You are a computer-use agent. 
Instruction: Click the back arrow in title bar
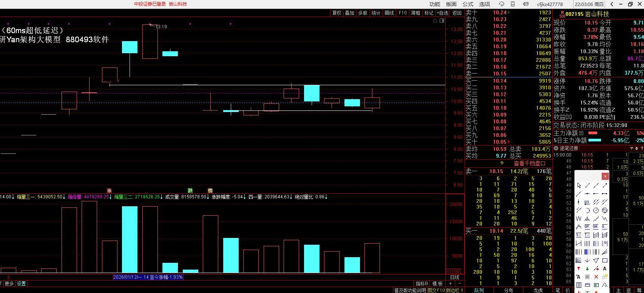[612, 4]
